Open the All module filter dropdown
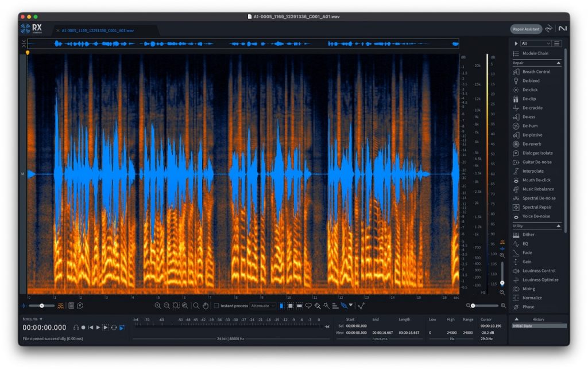Image resolution: width=588 pixels, height=370 pixels. click(535, 44)
